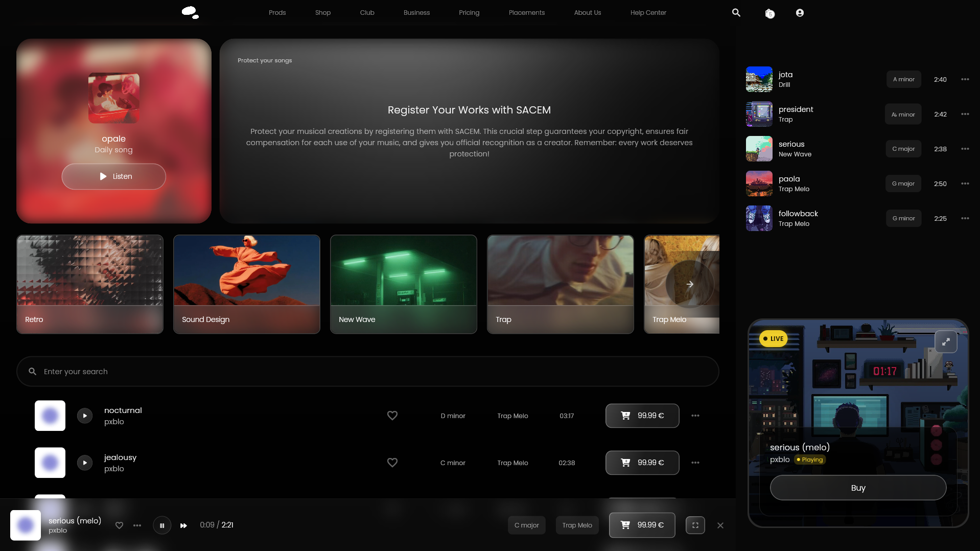The height and width of the screenshot is (551, 980).
Task: Open more options menu for nocturnal
Action: 695,416
